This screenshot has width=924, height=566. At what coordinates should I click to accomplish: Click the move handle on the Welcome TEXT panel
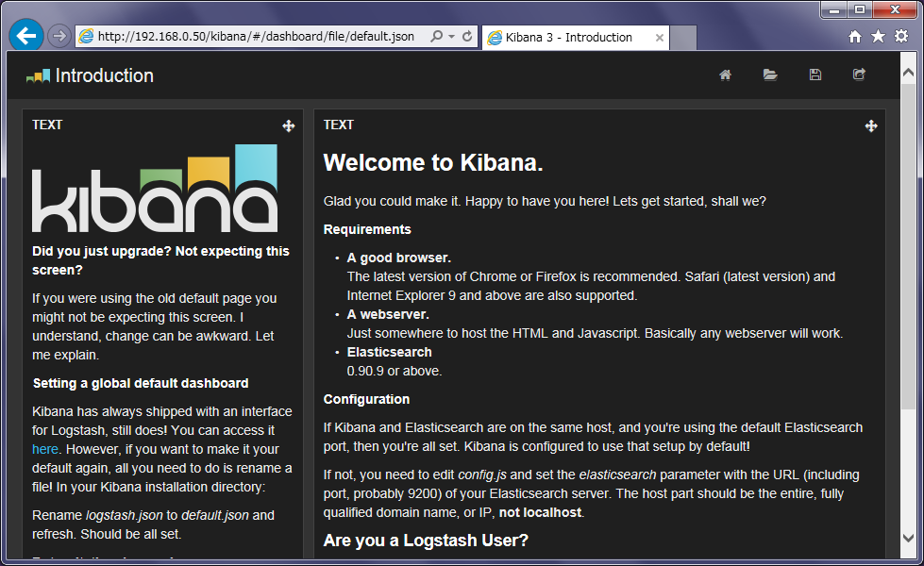(871, 125)
